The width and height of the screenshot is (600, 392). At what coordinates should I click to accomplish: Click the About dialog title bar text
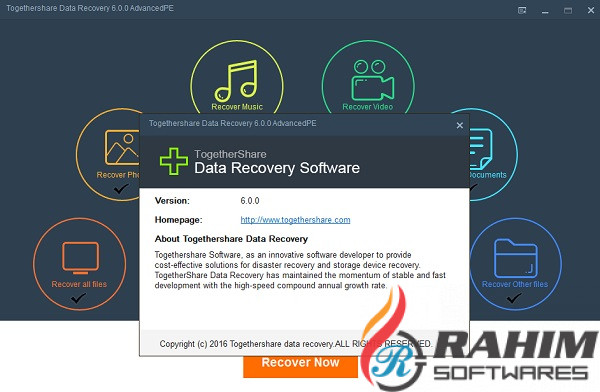[233, 123]
